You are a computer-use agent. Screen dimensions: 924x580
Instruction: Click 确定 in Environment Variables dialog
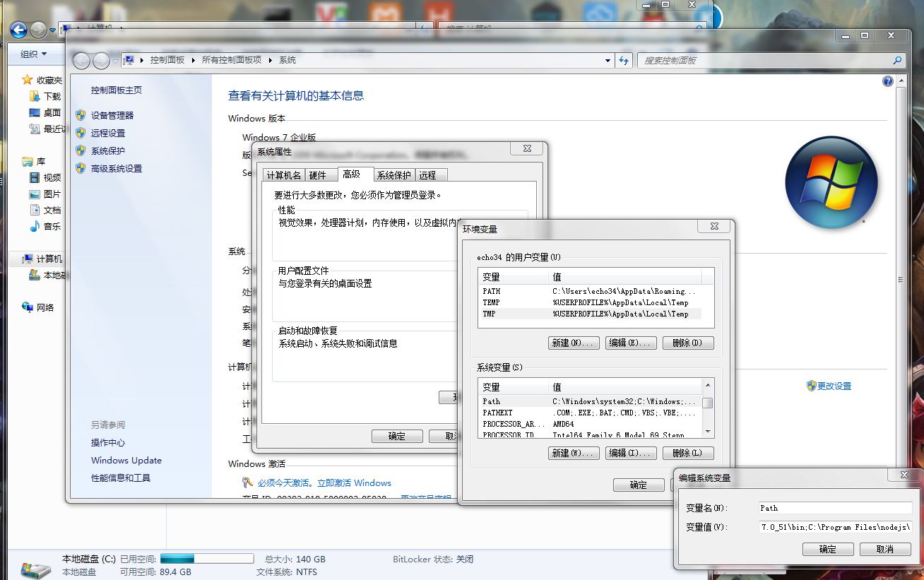[638, 485]
